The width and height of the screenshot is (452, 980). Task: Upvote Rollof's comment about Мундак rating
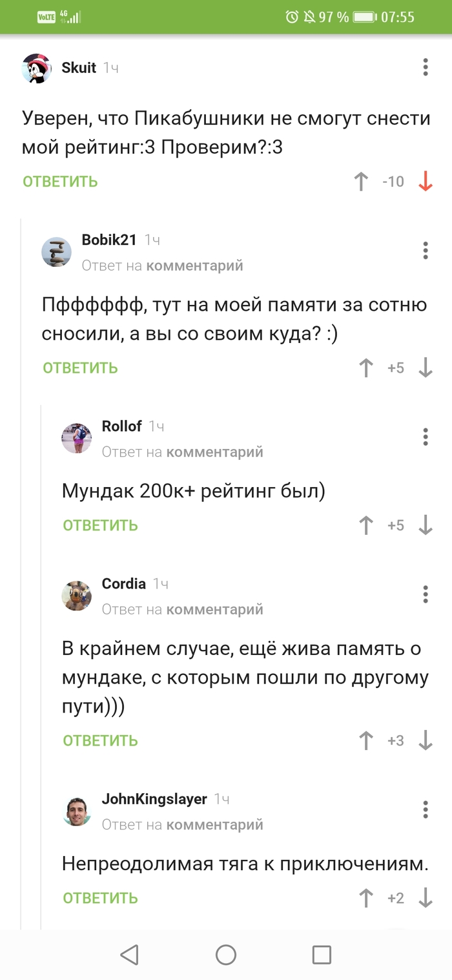coord(366,525)
